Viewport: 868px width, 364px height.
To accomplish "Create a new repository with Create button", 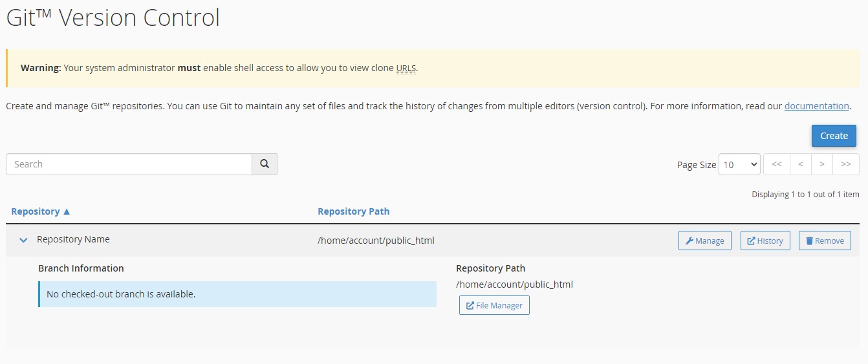I will pyautogui.click(x=834, y=136).
